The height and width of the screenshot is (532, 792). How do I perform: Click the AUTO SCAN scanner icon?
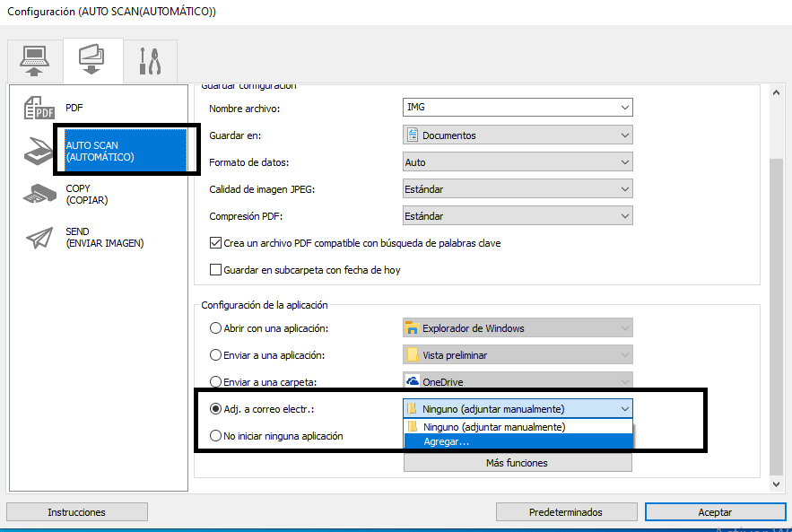point(39,151)
